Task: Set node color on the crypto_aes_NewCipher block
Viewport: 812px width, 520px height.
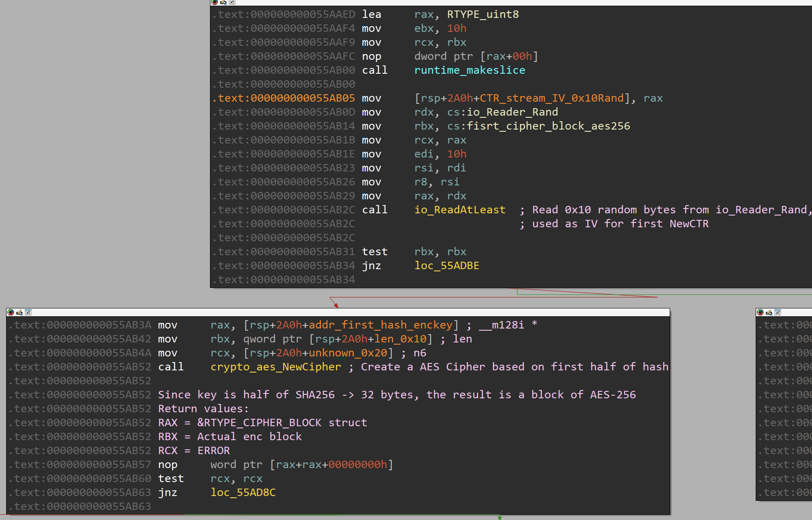Action: 10,312
